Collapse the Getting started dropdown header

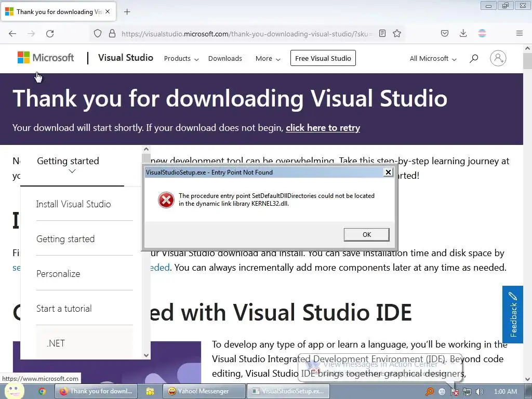click(x=72, y=166)
